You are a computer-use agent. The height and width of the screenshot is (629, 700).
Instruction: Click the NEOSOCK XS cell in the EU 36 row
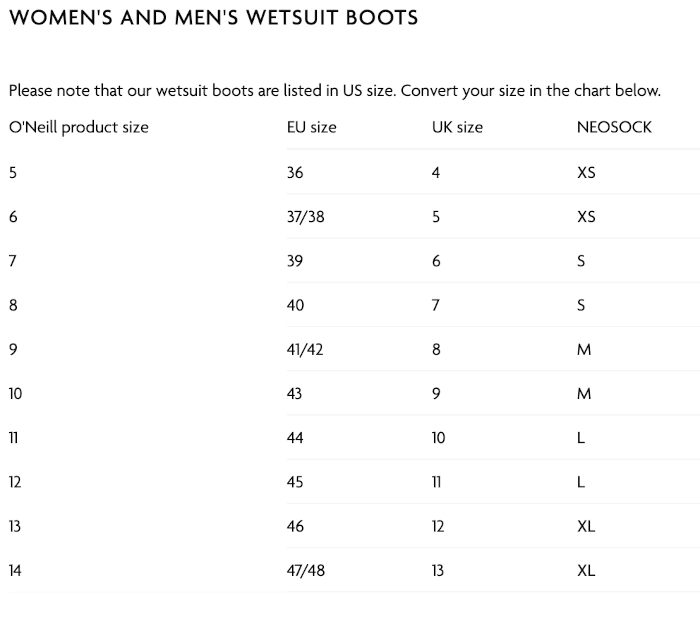click(586, 172)
